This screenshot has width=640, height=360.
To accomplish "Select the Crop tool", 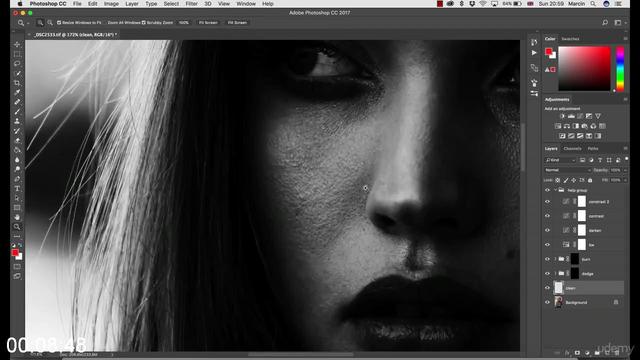I will [x=17, y=83].
